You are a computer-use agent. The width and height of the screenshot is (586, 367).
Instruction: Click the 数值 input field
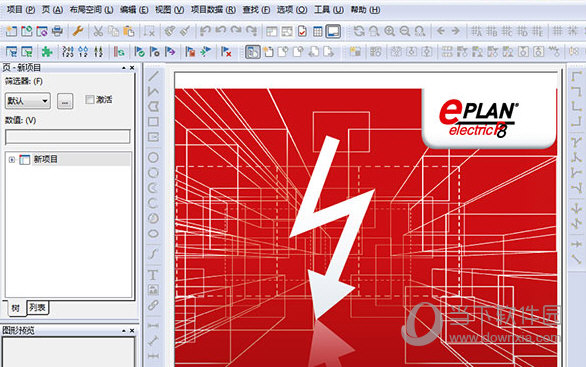click(68, 137)
